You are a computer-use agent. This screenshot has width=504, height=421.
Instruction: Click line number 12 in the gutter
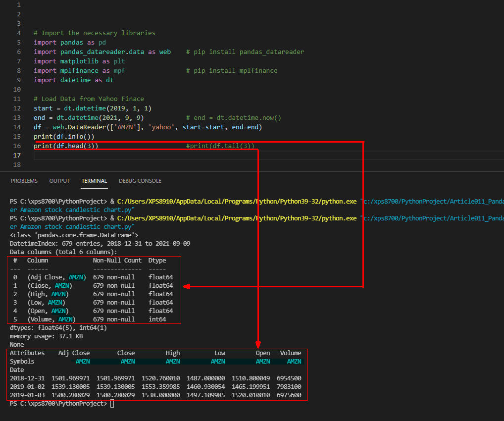click(x=17, y=108)
